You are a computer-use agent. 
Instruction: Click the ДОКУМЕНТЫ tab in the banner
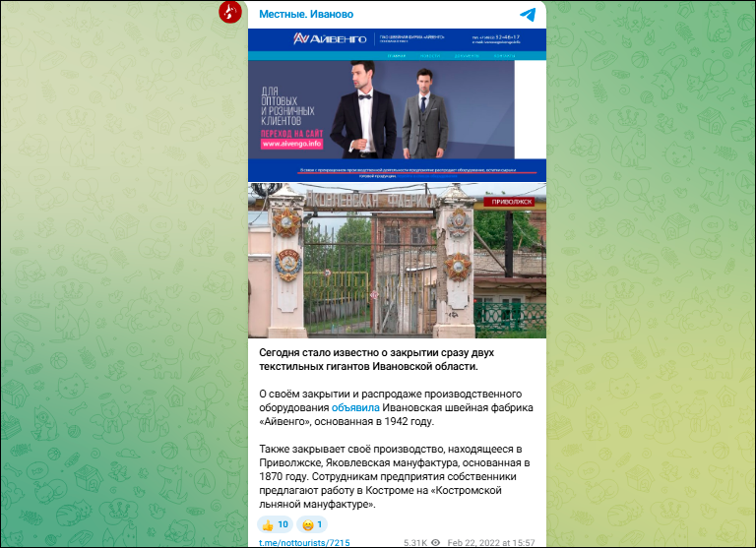point(468,57)
